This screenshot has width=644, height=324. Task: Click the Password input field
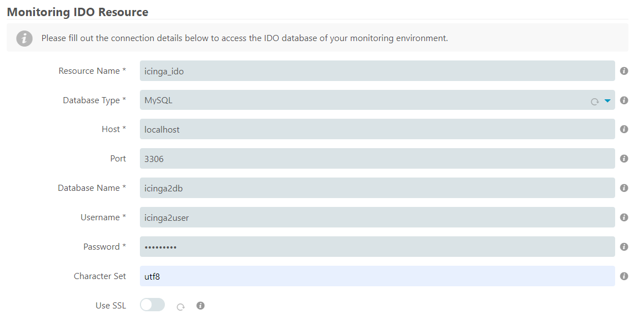[x=377, y=247]
